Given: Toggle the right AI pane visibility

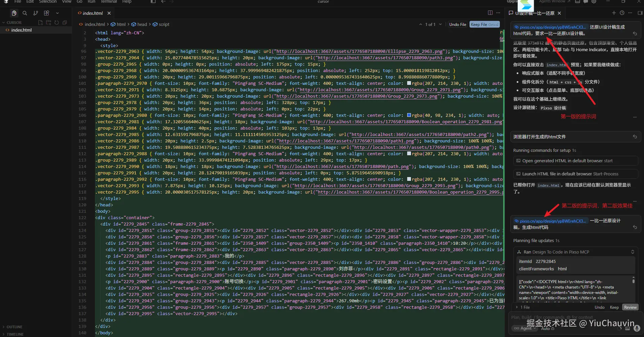Looking at the screenshot, I should click(640, 13).
